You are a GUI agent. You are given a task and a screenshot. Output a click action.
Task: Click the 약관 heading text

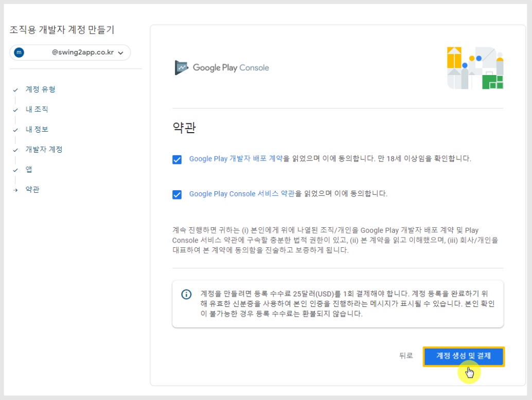(184, 128)
